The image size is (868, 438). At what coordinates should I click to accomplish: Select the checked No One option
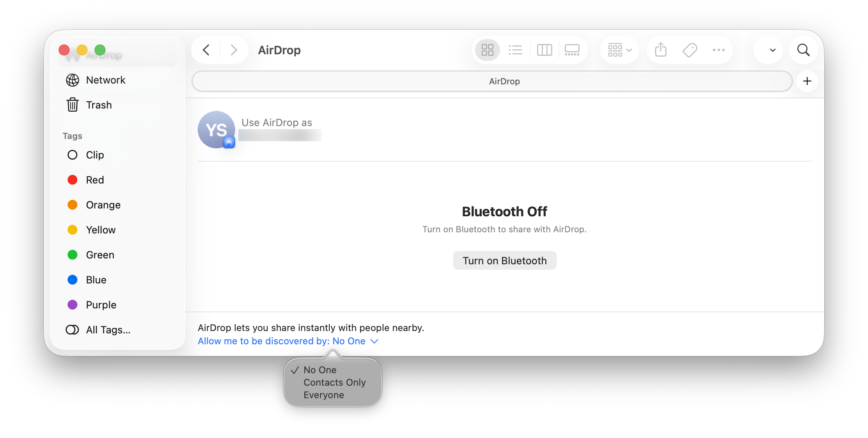[x=320, y=370]
